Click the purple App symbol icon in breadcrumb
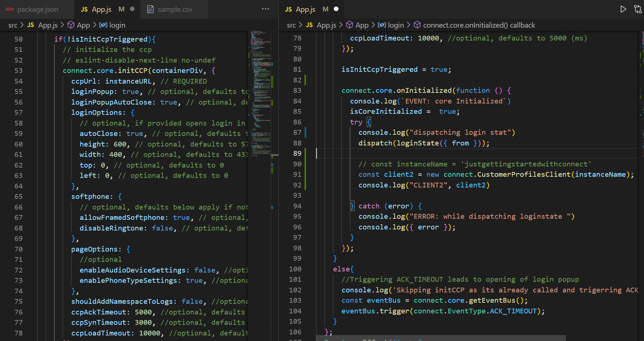Image resolution: width=644 pixels, height=341 pixels. [x=71, y=25]
